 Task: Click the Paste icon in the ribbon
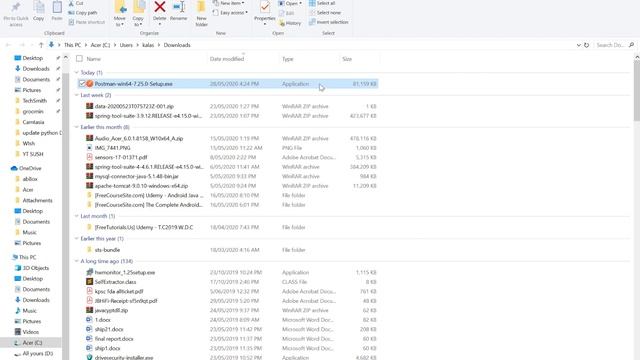tap(57, 7)
